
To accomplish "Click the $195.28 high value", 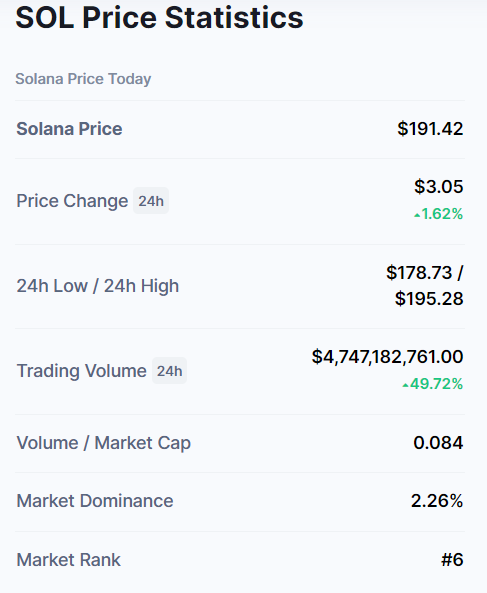I will pos(429,299).
